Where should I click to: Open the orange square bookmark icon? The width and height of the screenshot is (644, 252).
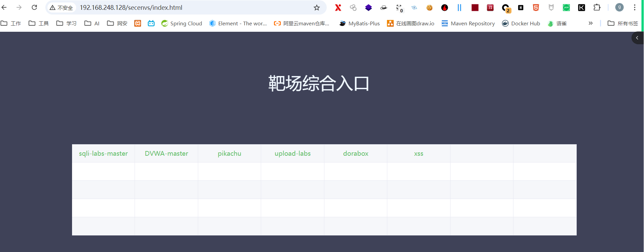pyautogui.click(x=138, y=23)
